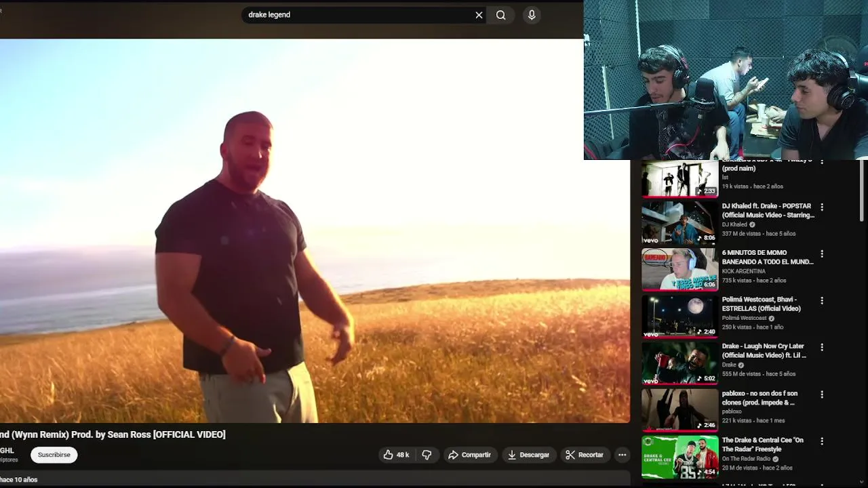868x488 pixels.
Task: Click the Recortar clip button
Action: tap(585, 455)
